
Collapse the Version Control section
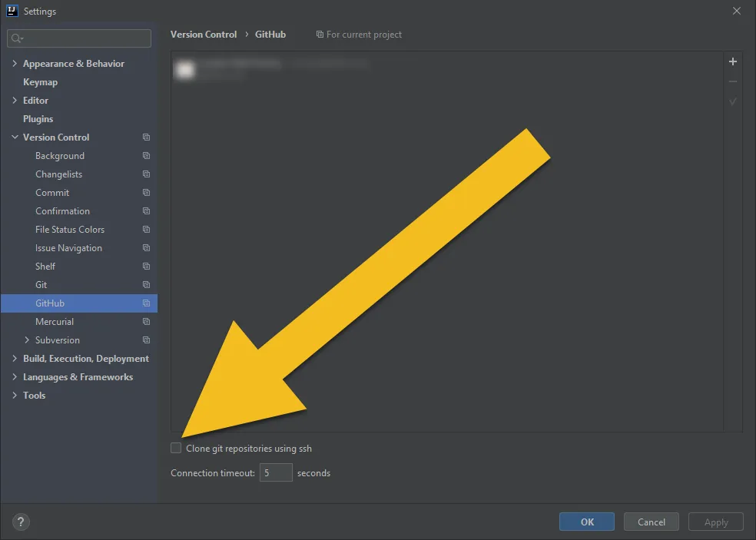tap(15, 137)
